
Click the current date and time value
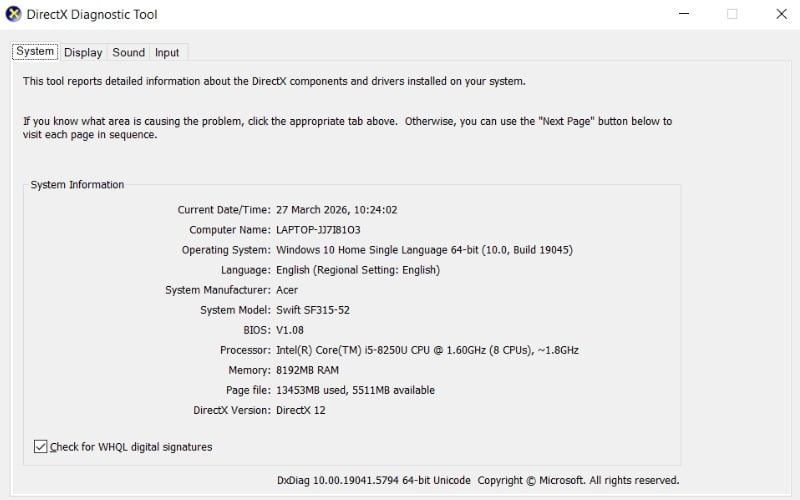pos(335,210)
